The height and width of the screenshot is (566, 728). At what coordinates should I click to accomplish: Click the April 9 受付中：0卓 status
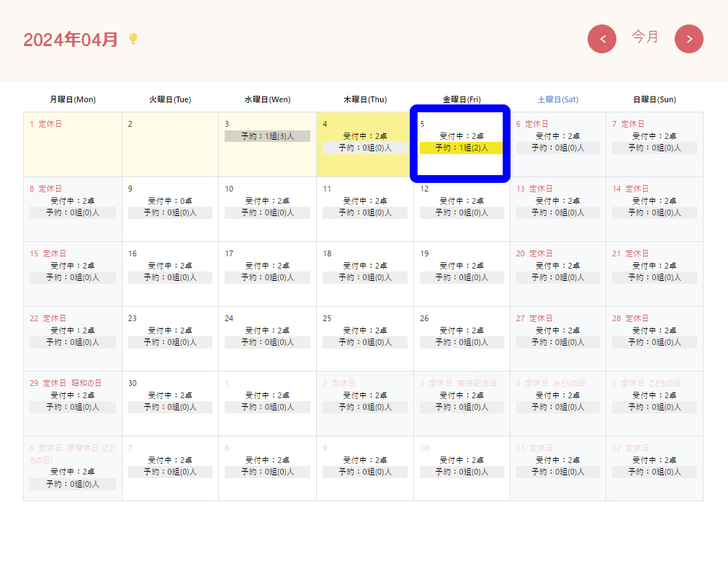click(170, 201)
